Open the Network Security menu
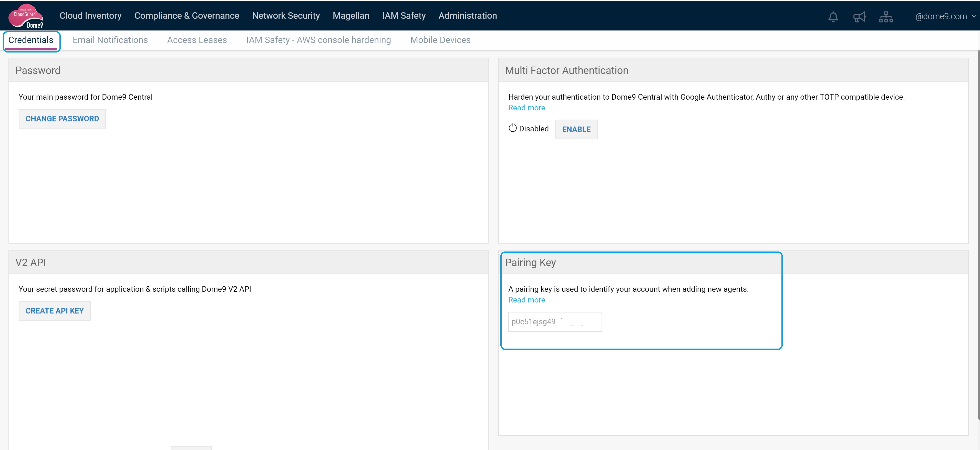The image size is (980, 450). 286,16
